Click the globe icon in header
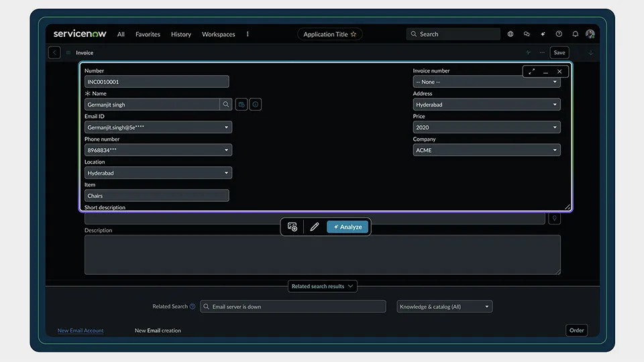Image resolution: width=644 pixels, height=362 pixels. tap(510, 34)
